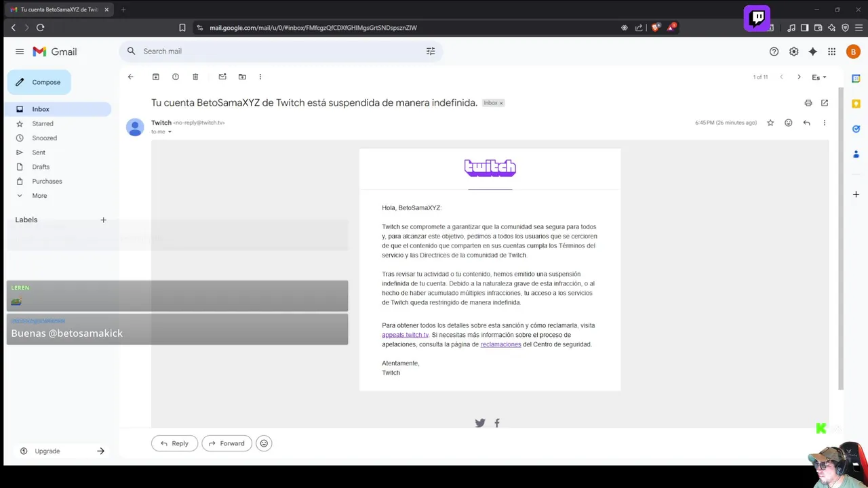Open Google Keep side panel

[x=856, y=104]
